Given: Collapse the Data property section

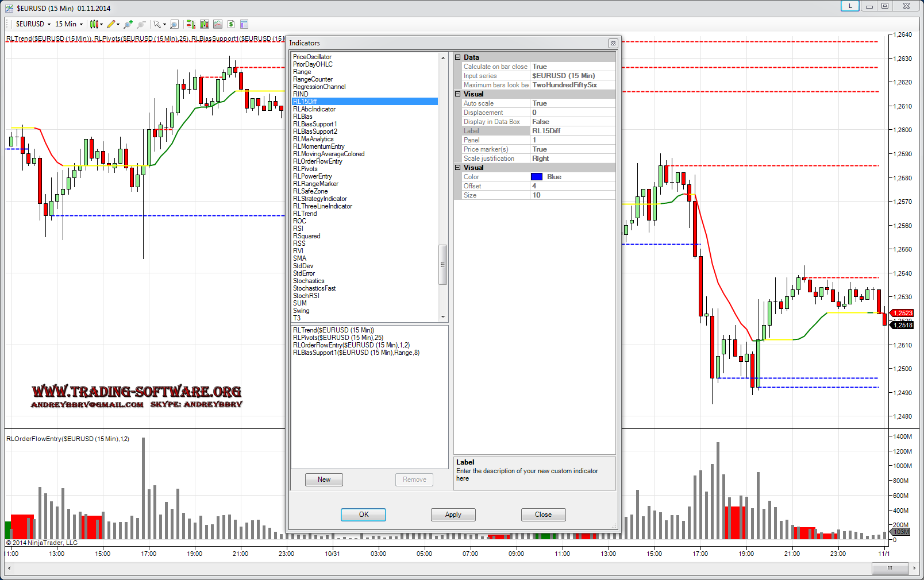Looking at the screenshot, I should click(x=458, y=57).
